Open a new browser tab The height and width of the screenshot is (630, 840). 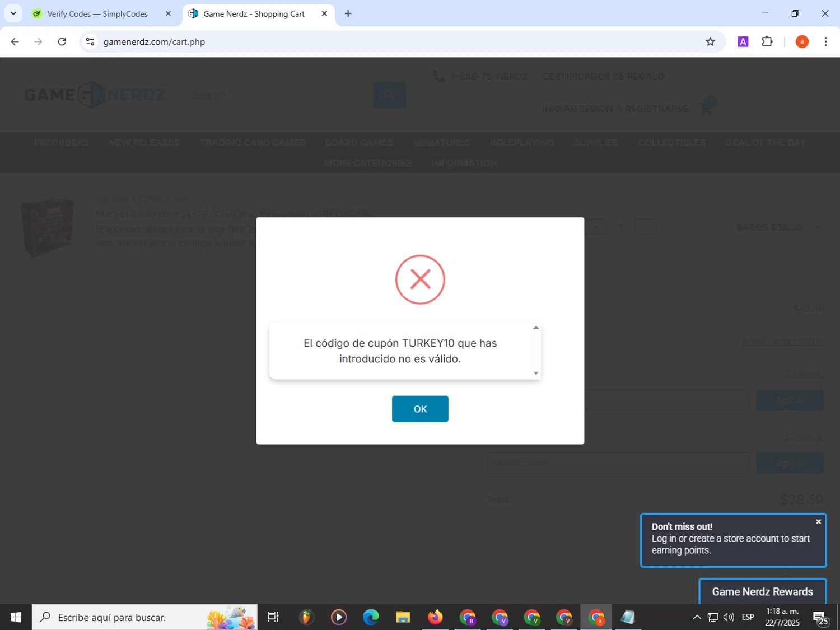(x=348, y=14)
